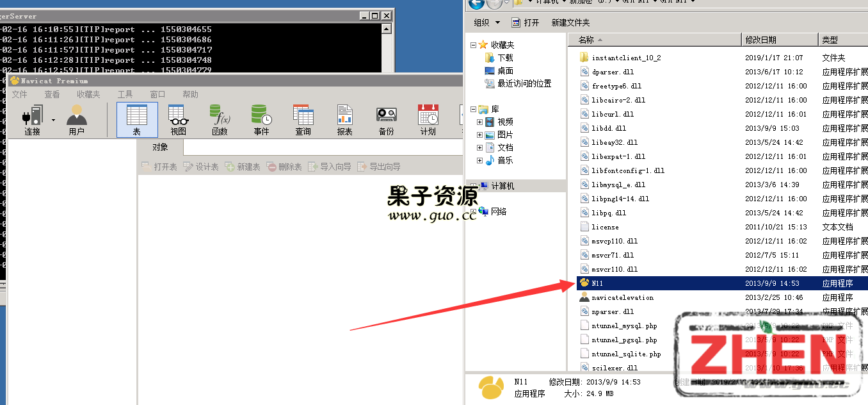Click the 新建文件夹 button in Explorer
This screenshot has width=868, height=405.
pyautogui.click(x=570, y=22)
